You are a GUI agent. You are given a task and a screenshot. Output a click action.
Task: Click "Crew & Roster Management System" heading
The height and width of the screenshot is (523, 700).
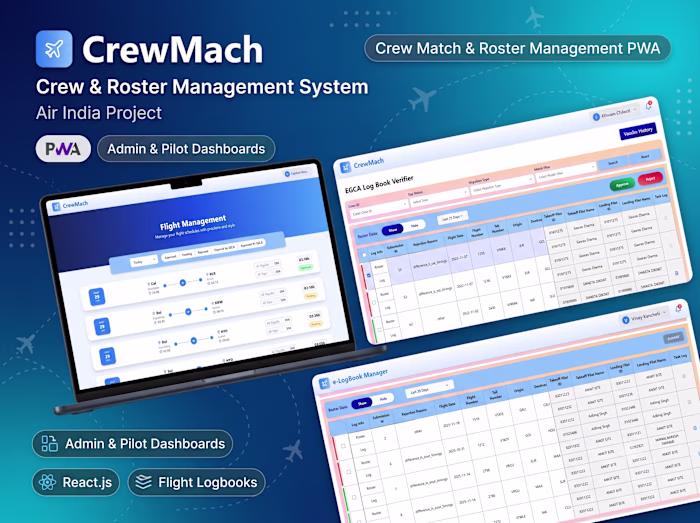click(202, 87)
